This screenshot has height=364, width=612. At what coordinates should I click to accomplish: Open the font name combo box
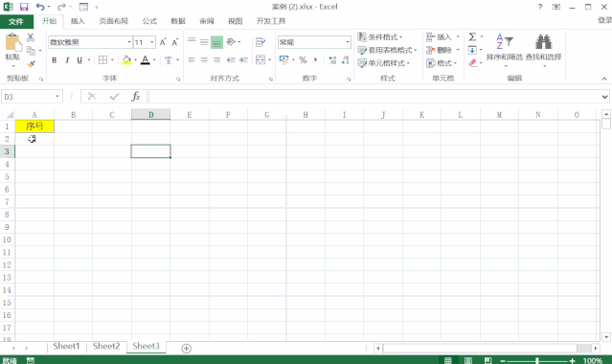click(90, 42)
